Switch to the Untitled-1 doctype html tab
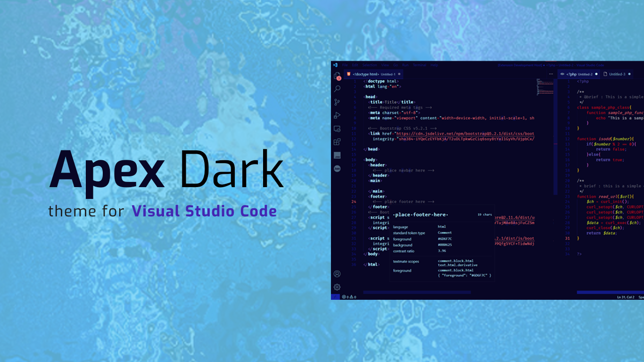 click(374, 74)
